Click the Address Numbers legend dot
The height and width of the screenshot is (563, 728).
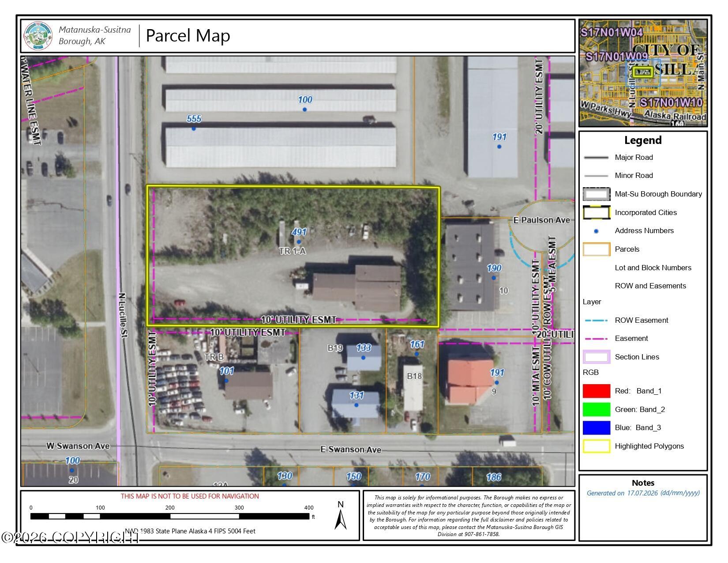[x=596, y=231]
